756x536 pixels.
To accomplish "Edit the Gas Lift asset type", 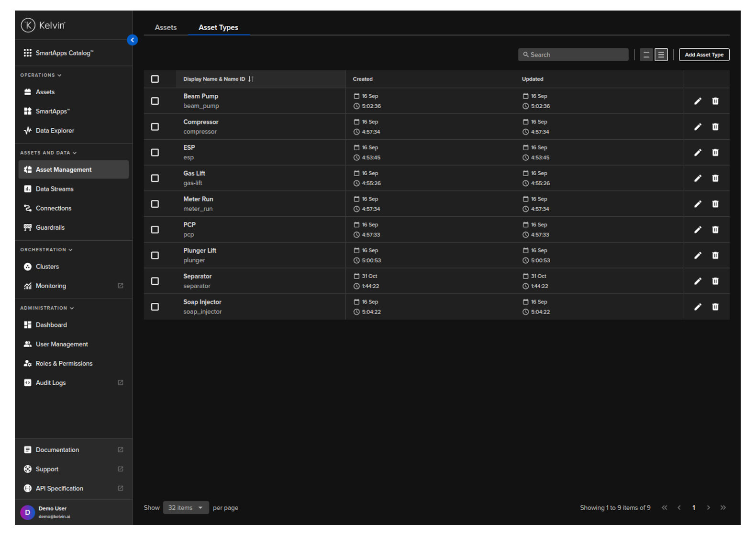I will tap(698, 179).
